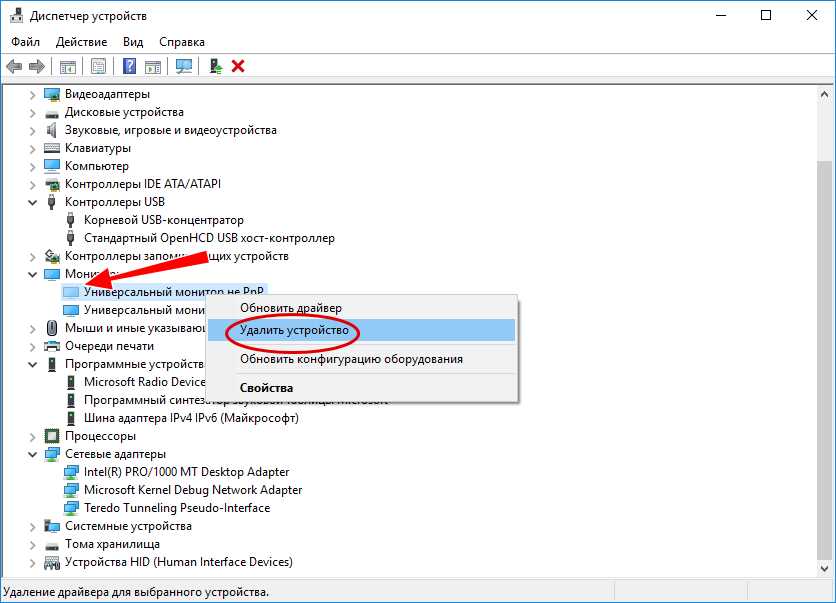The image size is (836, 603).
Task: Select the Корневой USB-концентратор device icon
Action: tap(70, 220)
